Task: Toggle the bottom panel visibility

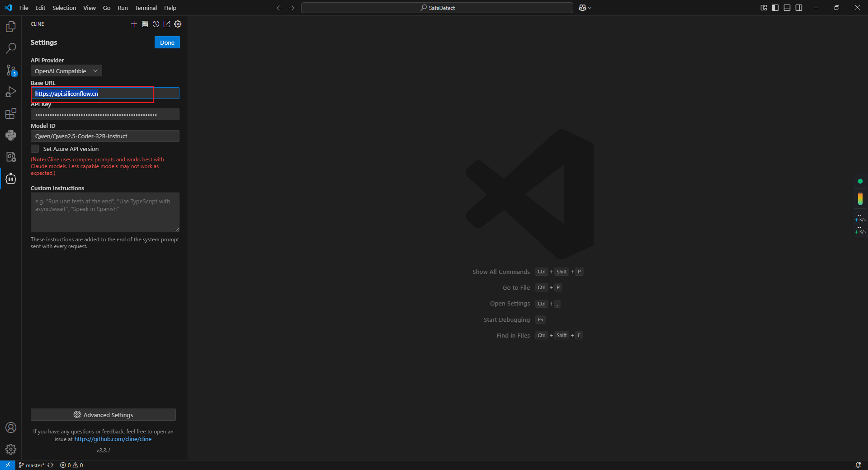Action: (787, 8)
